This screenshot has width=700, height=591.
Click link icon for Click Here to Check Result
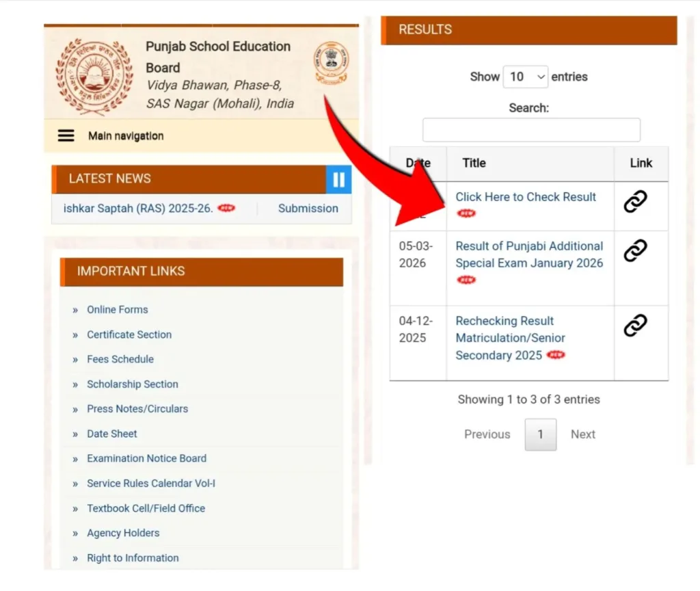[635, 201]
